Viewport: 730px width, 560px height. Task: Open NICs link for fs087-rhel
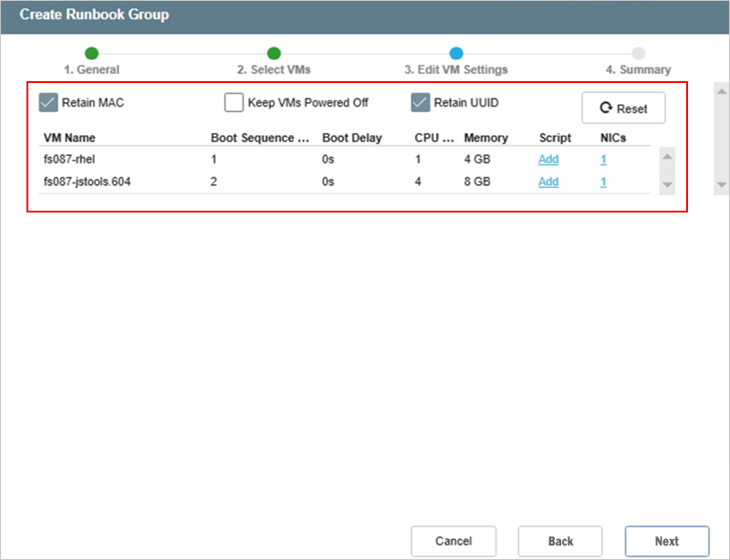(x=603, y=159)
